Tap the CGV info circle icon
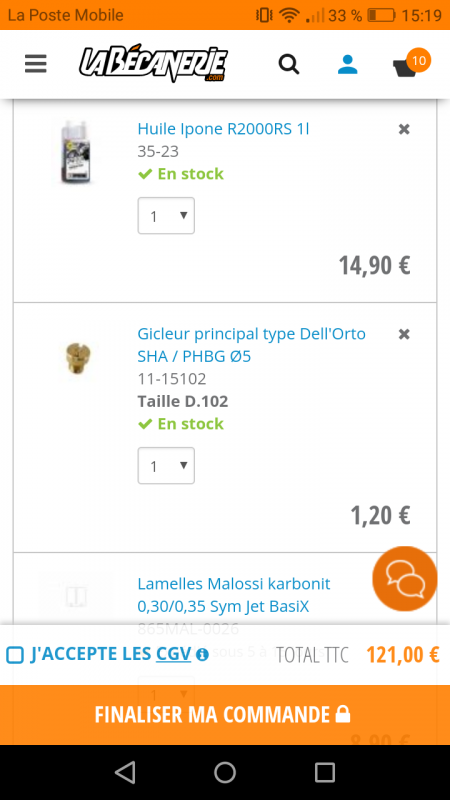The image size is (450, 800). (202, 655)
